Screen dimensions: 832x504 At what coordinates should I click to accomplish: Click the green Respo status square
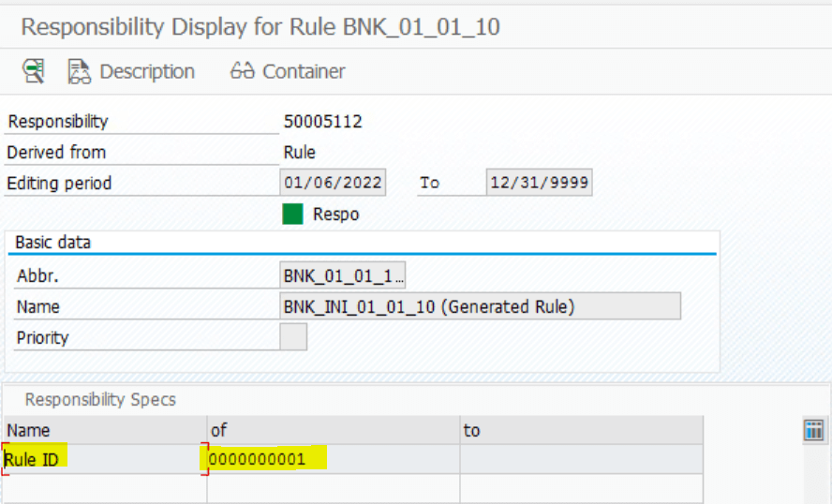click(293, 215)
